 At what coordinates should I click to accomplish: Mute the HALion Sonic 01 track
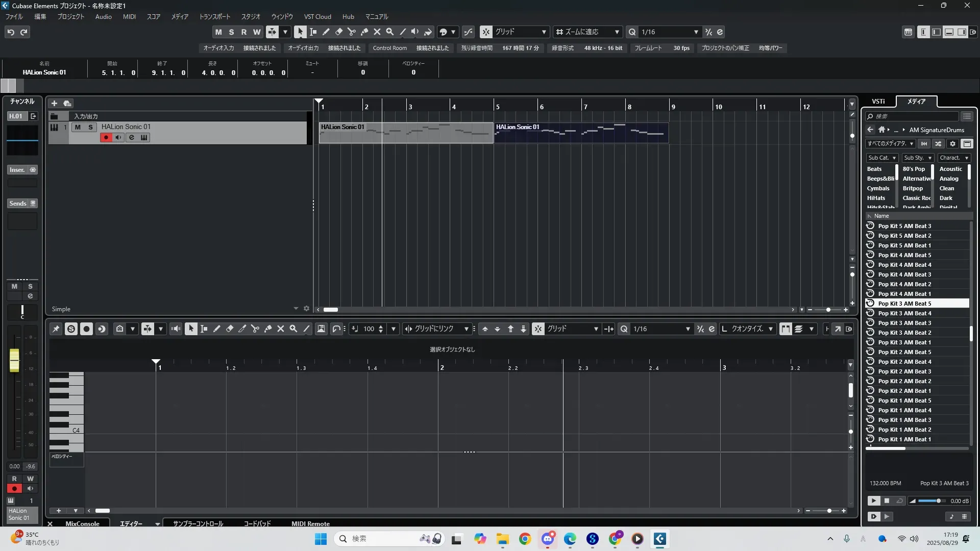click(x=78, y=127)
